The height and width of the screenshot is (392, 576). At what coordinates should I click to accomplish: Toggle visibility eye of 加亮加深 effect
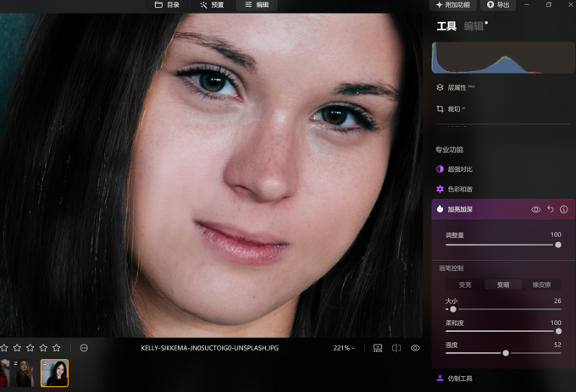[x=535, y=209]
